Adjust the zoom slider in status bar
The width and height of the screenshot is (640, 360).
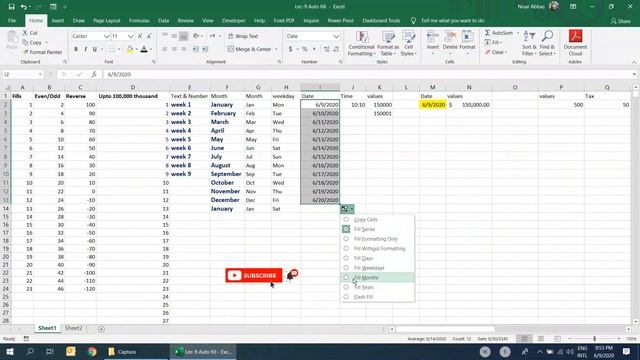(x=594, y=339)
